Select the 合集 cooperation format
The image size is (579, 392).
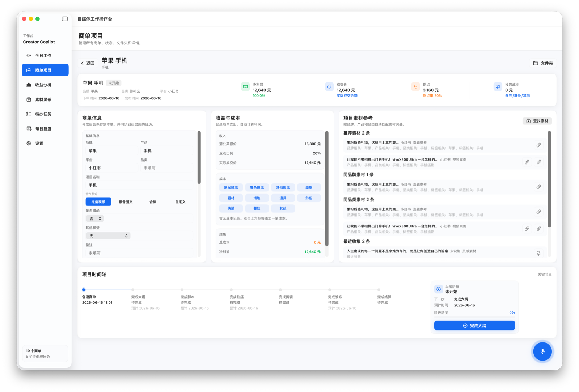[x=153, y=202]
